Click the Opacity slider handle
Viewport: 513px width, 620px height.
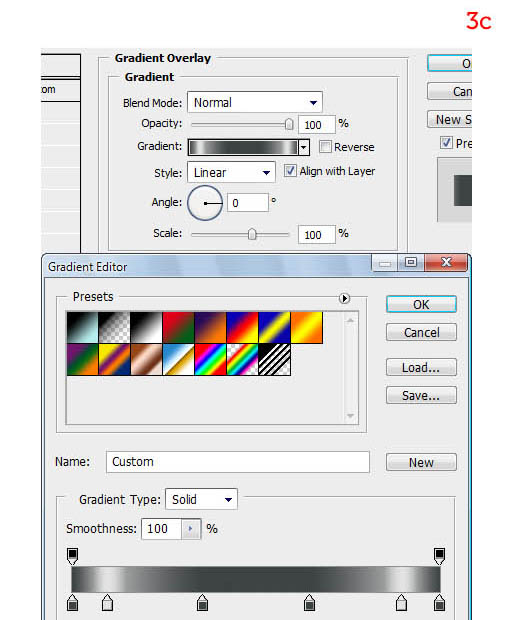click(x=289, y=124)
